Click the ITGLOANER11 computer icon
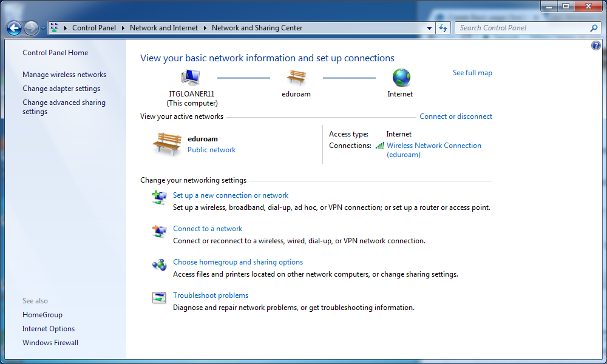607x364 pixels. click(x=191, y=78)
